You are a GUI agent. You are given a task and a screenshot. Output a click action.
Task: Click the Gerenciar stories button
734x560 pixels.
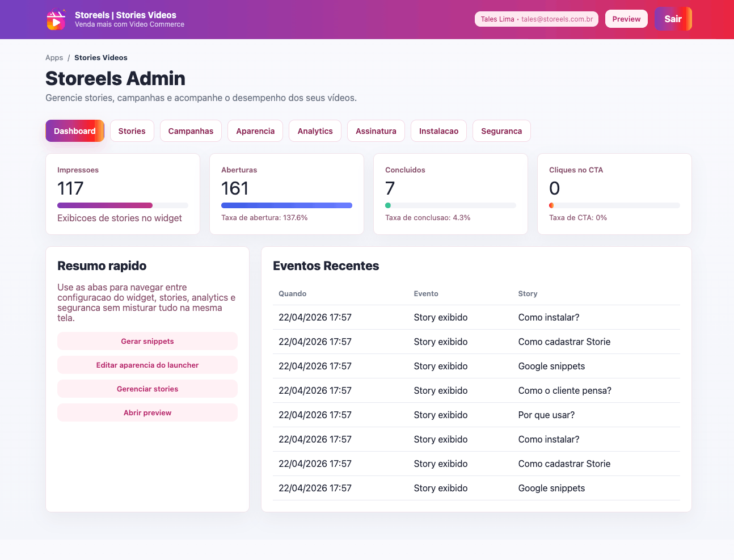pos(147,389)
